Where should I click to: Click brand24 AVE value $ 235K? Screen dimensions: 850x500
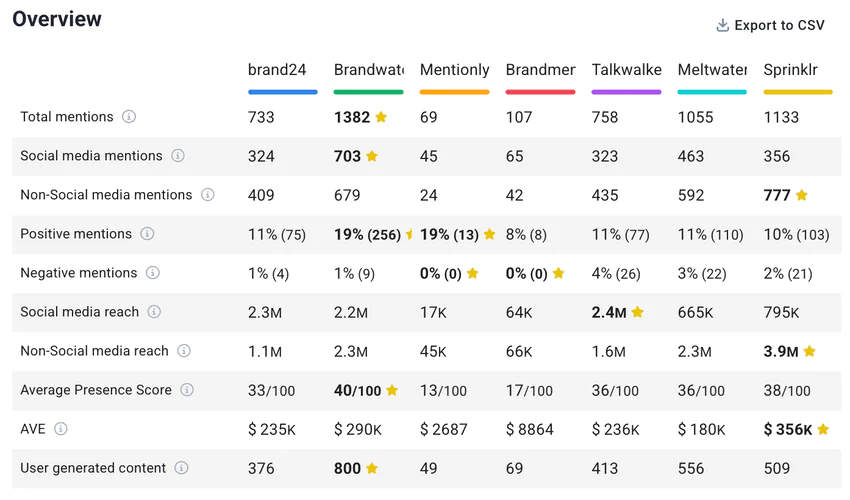click(272, 430)
